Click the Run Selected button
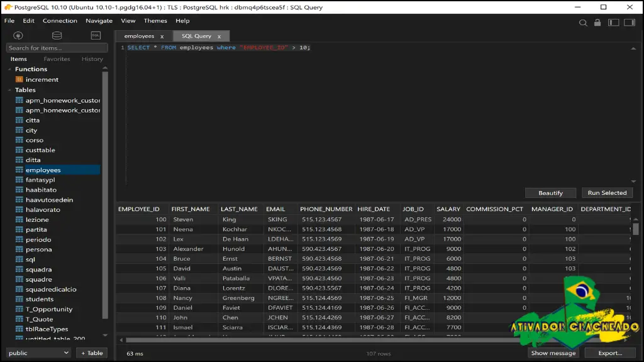Viewport: 644px width, 362px height. 607,193
